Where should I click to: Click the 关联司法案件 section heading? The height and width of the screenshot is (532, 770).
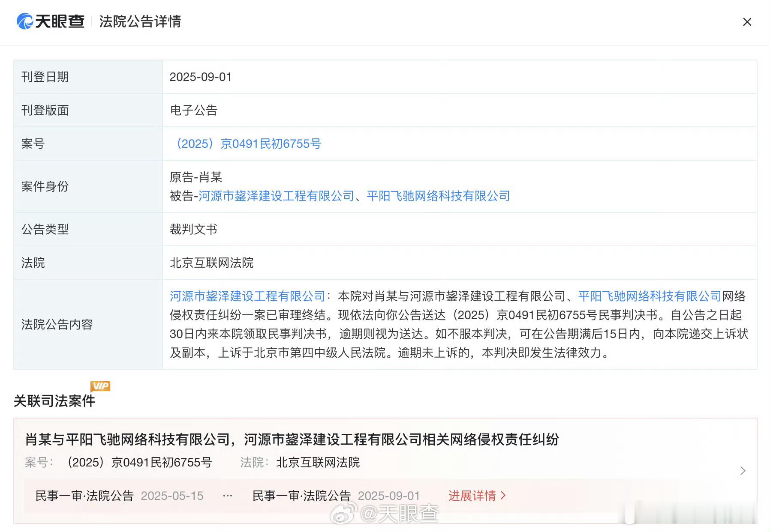[54, 401]
